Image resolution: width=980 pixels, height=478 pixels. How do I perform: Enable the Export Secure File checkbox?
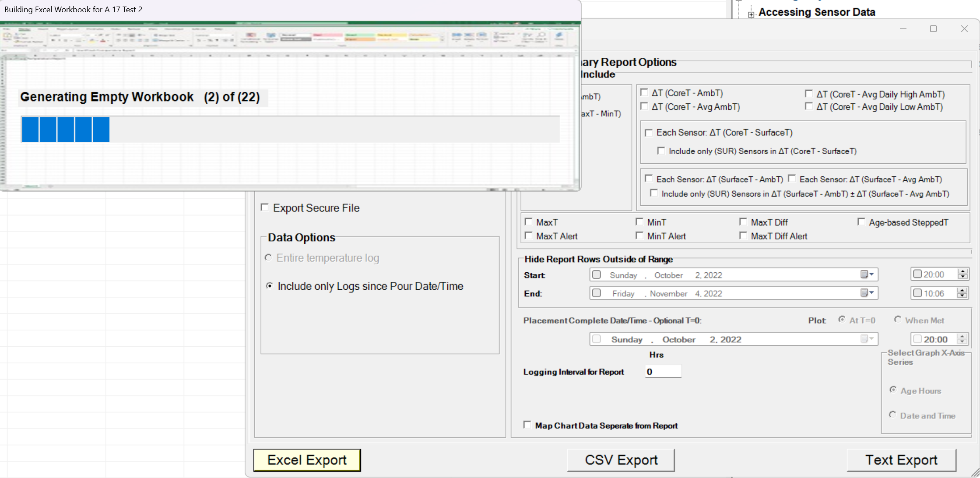coord(265,207)
